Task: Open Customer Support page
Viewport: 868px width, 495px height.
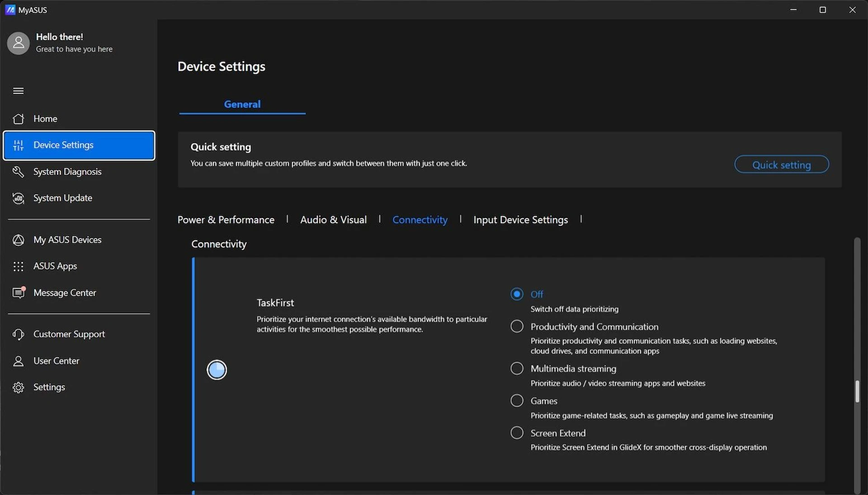Action: coord(79,334)
